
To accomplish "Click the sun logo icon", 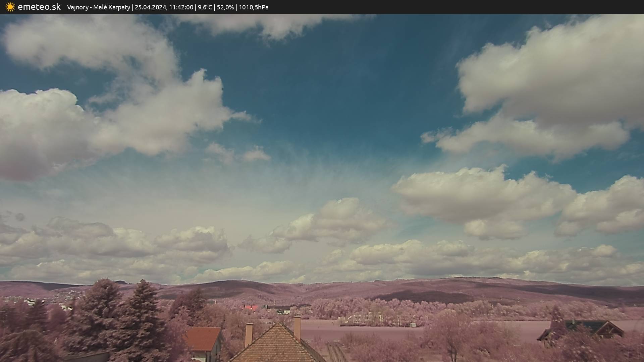I will pos(10,7).
